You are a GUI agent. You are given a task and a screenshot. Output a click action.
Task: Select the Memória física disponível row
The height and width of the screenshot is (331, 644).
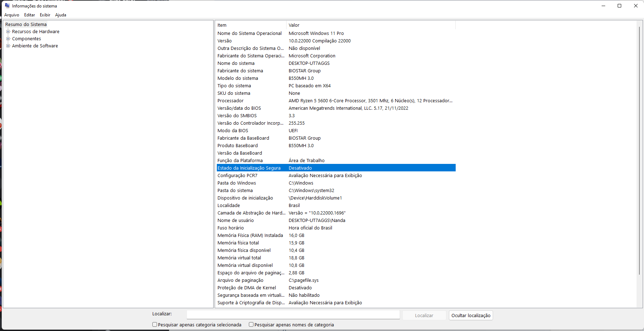click(336, 250)
